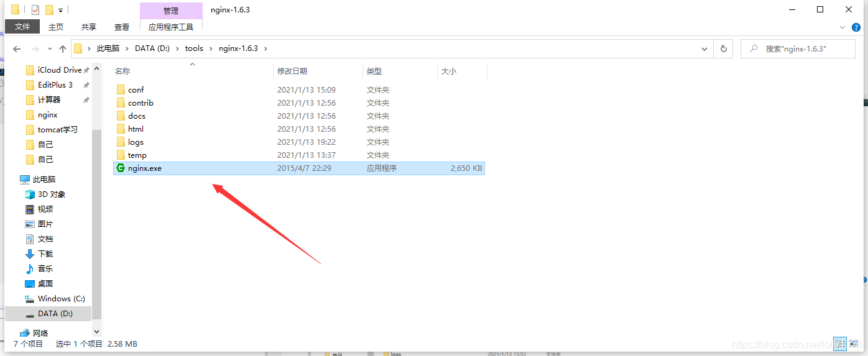Click the tools breadcrumb
Viewport: 868px width, 356px height.
[x=194, y=48]
